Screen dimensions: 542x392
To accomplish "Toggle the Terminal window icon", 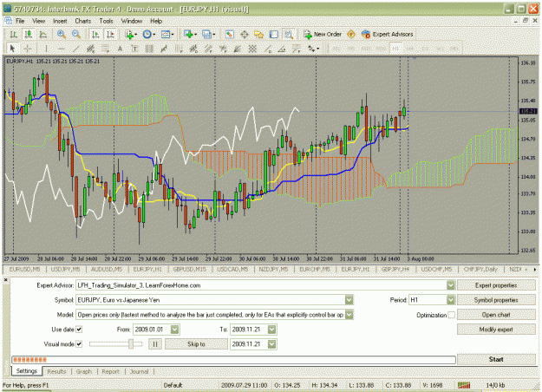I will (x=273, y=34).
